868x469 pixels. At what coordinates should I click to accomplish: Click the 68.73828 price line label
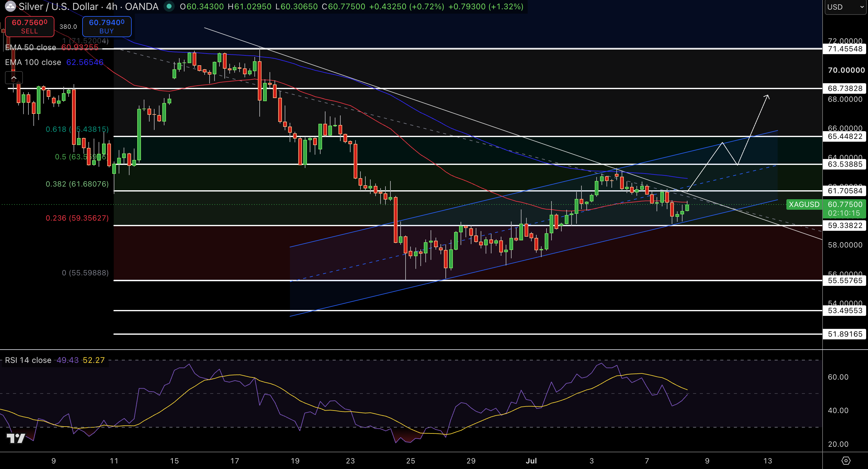click(845, 88)
